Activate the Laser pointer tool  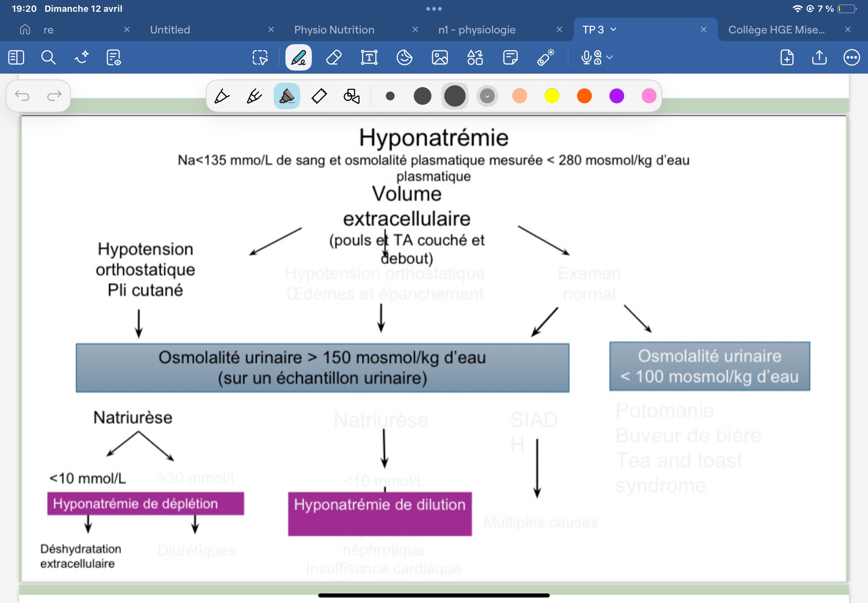tap(546, 58)
